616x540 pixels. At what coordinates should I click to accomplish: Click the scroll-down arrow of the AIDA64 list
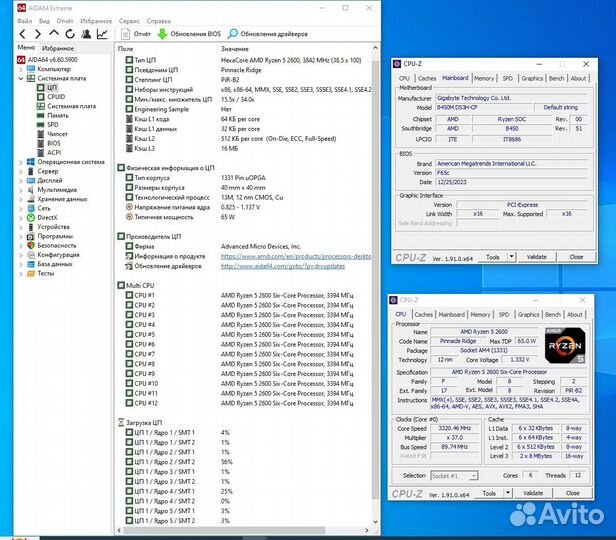[x=375, y=522]
